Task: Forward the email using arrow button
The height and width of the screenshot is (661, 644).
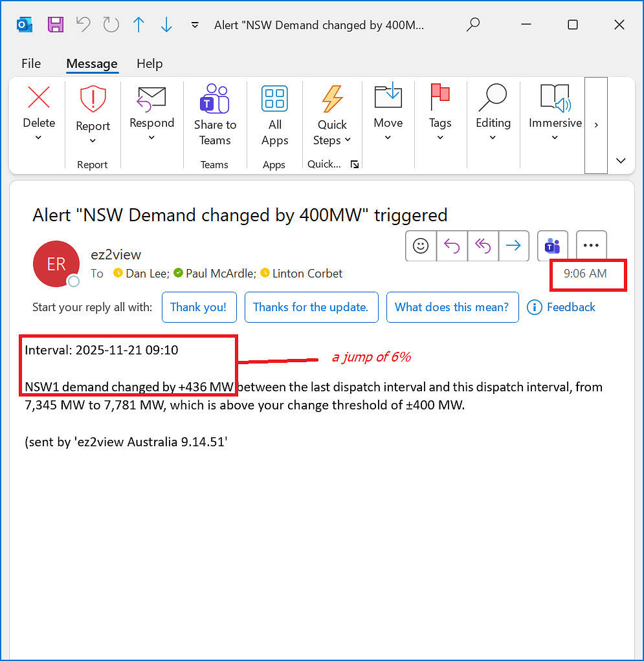Action: tap(513, 246)
